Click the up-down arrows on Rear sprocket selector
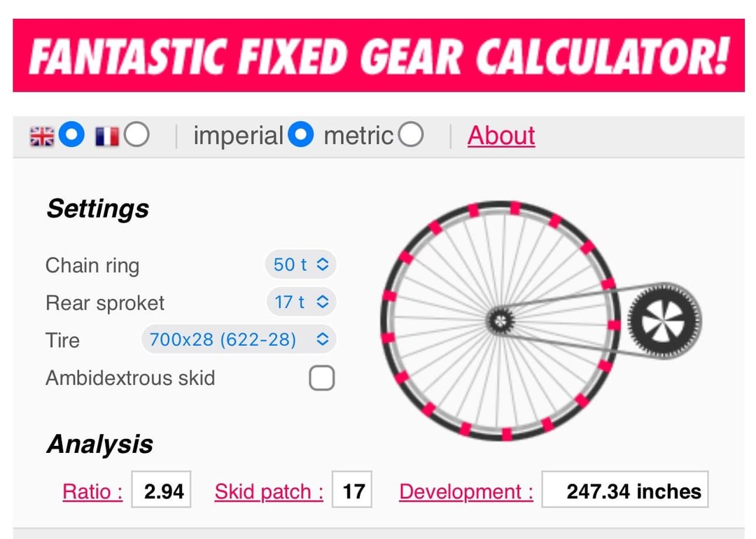This screenshot has height=539, width=756. tap(323, 302)
